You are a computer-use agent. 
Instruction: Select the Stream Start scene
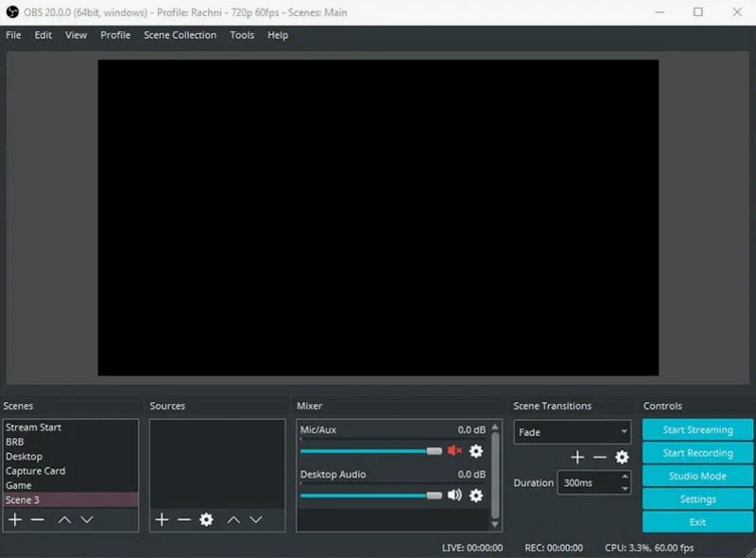(70, 427)
